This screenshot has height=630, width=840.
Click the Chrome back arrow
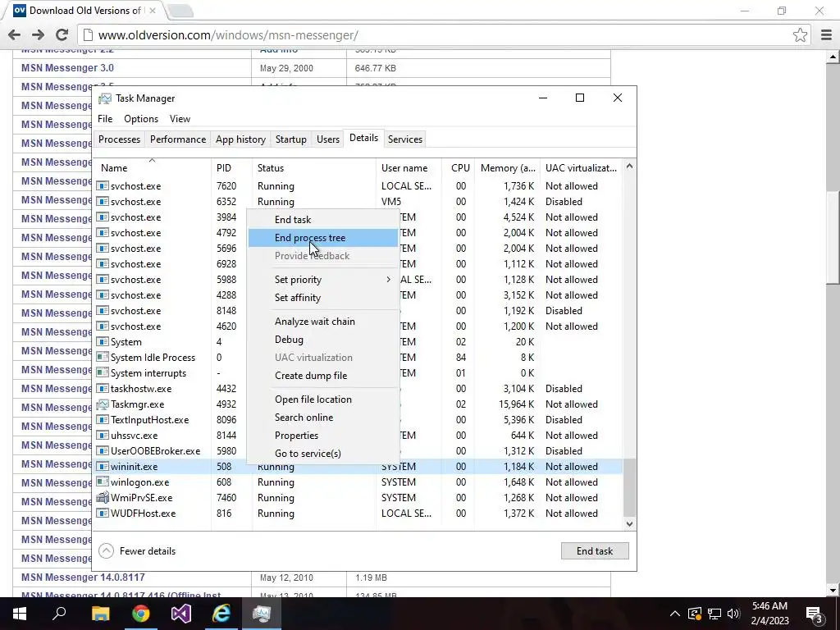pyautogui.click(x=15, y=34)
